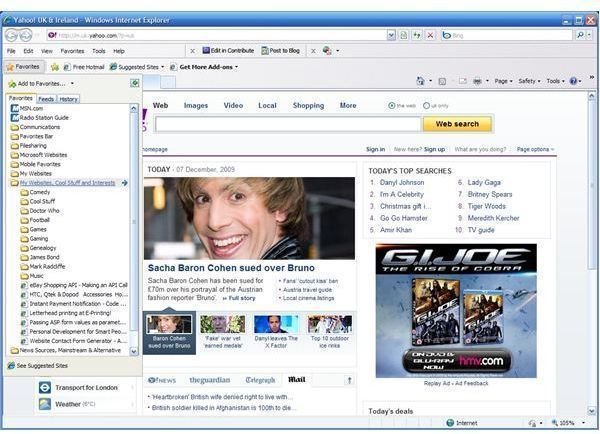
Task: Select the Images search tab
Action: [196, 106]
